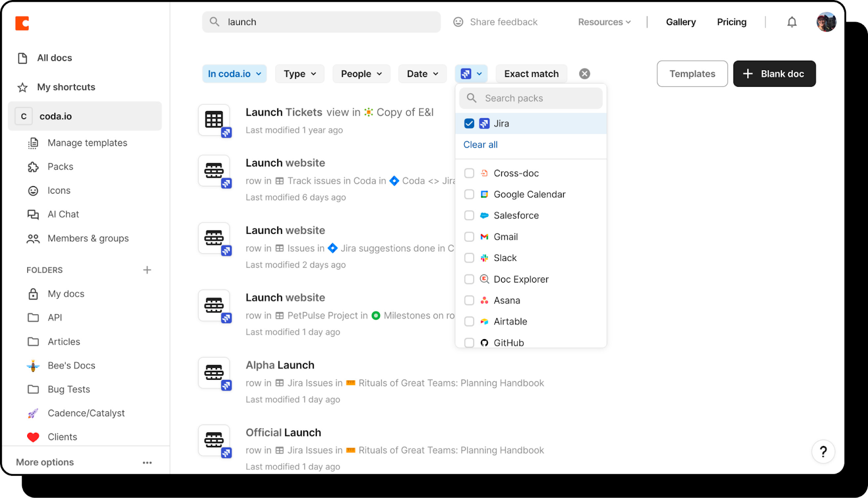
Task: Click search magnifier icon in top bar
Action: tap(215, 22)
